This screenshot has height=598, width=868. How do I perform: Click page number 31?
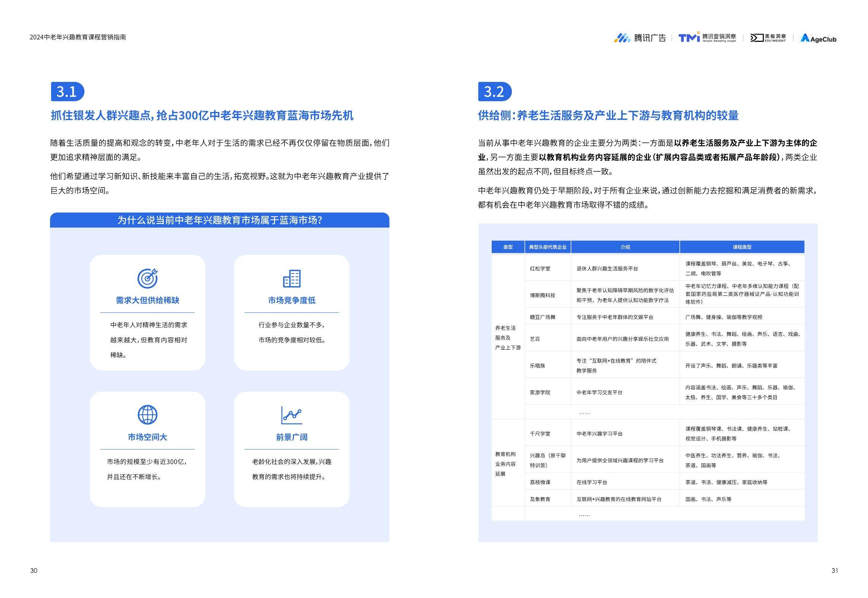click(x=834, y=570)
